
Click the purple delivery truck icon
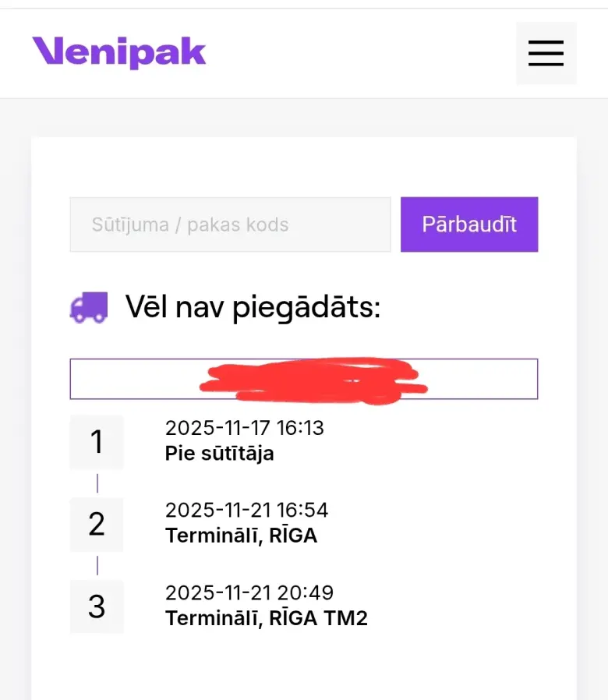point(89,308)
